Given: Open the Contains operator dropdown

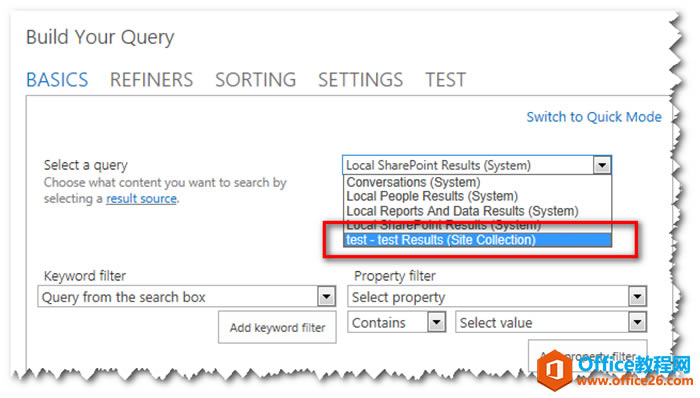Looking at the screenshot, I should 396,322.
